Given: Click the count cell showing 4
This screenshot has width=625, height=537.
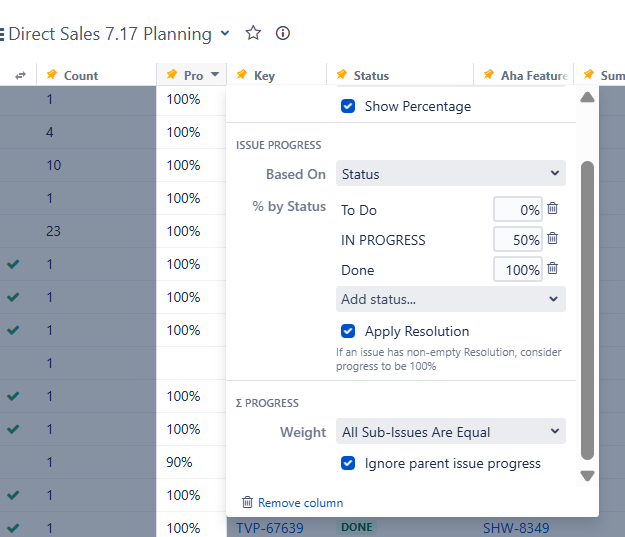Looking at the screenshot, I should coord(96,132).
